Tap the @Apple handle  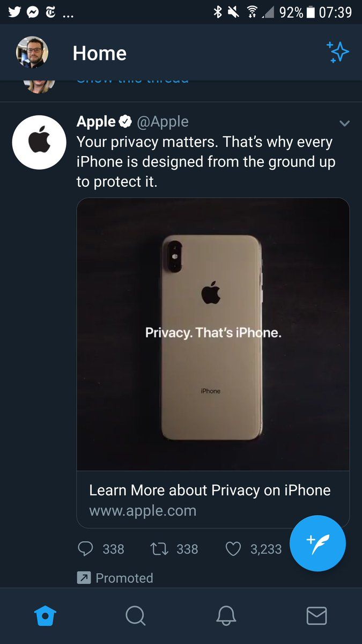(162, 122)
